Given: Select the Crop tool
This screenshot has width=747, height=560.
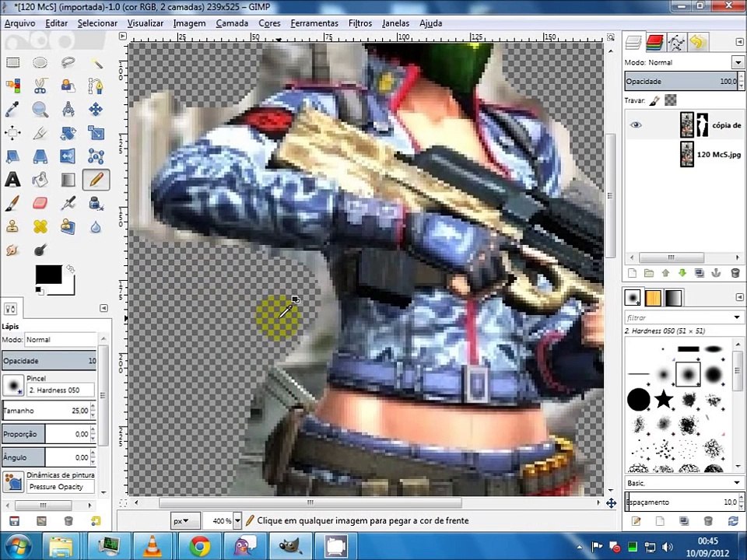Looking at the screenshot, I should pos(40,133).
